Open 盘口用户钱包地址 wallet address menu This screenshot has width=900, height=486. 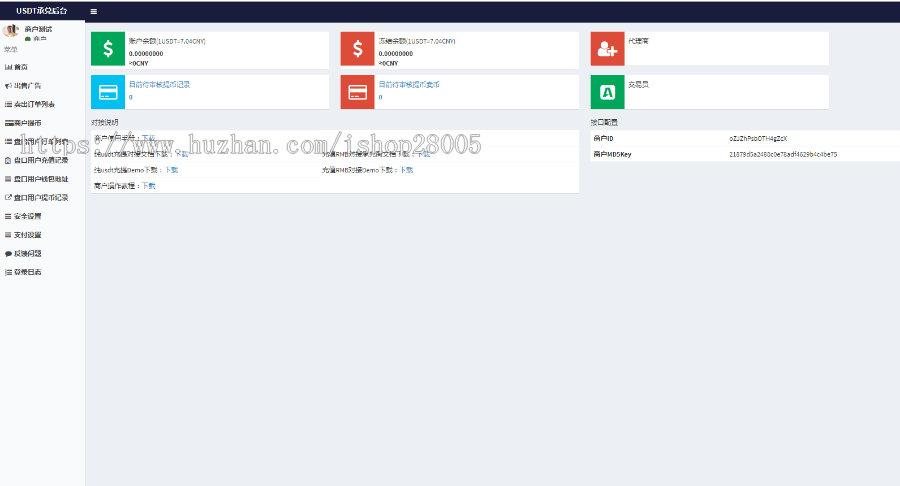click(41, 179)
